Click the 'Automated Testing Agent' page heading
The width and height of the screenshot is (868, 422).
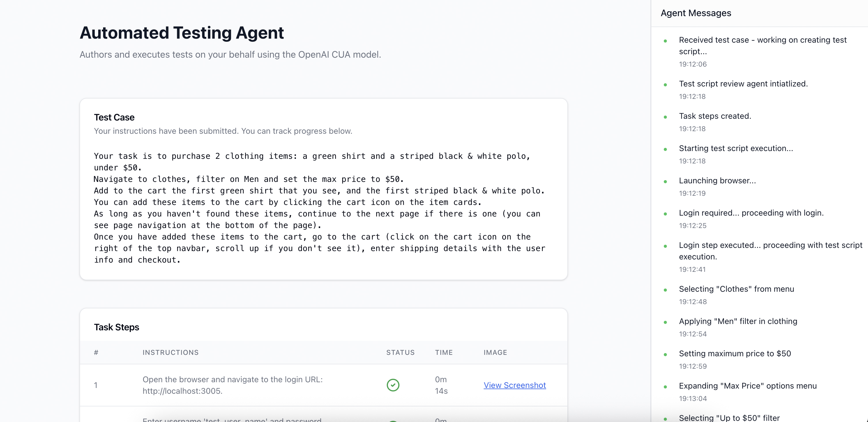pos(182,33)
